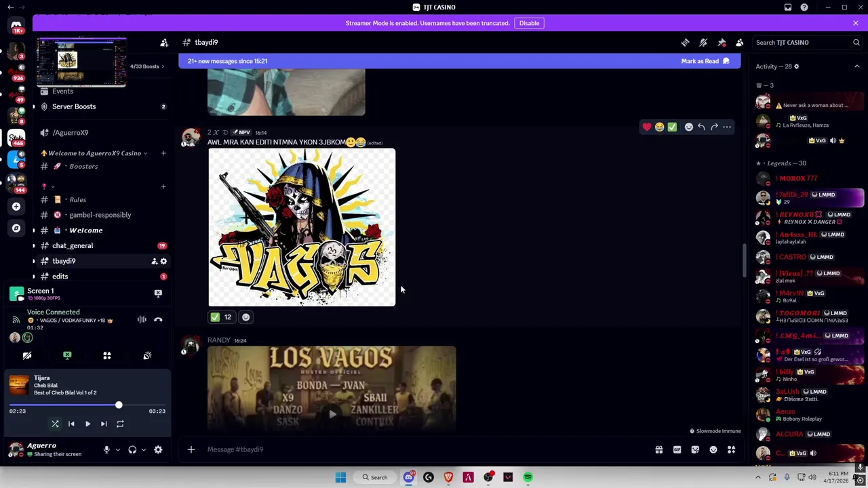React with laughing-crying emoji
This screenshot has height=488, width=868.
tap(659, 127)
